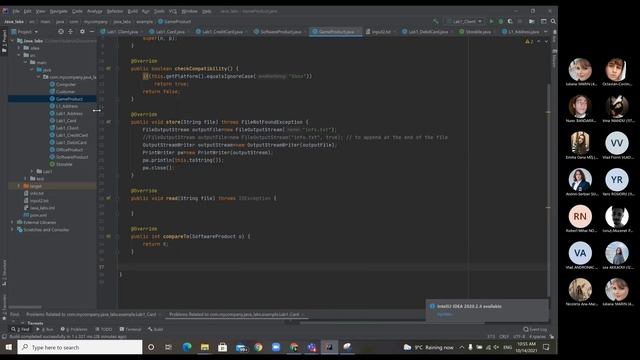
Task: Select Lab1_Address class in project tree
Action: (66, 113)
